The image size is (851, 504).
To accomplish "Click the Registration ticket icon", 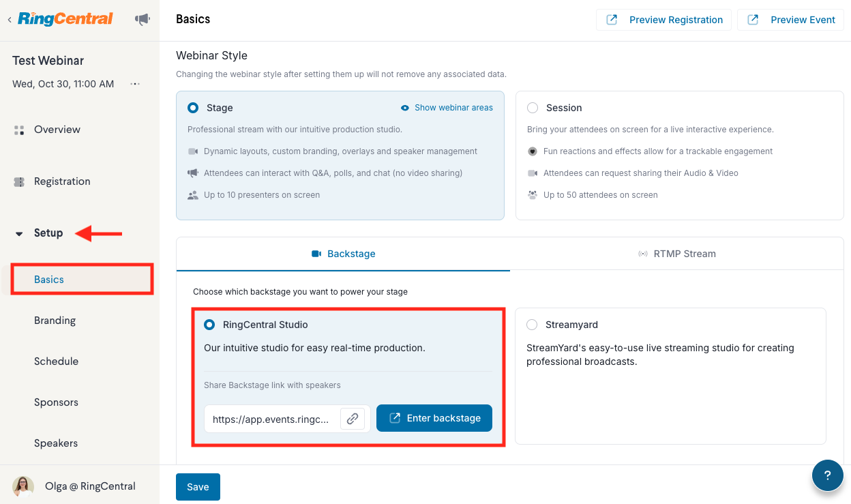I will click(19, 181).
